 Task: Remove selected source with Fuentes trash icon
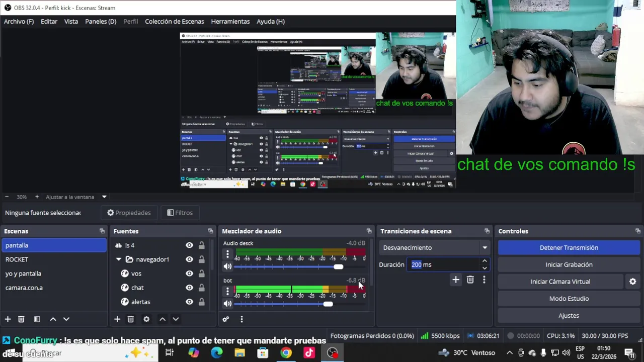(130, 319)
